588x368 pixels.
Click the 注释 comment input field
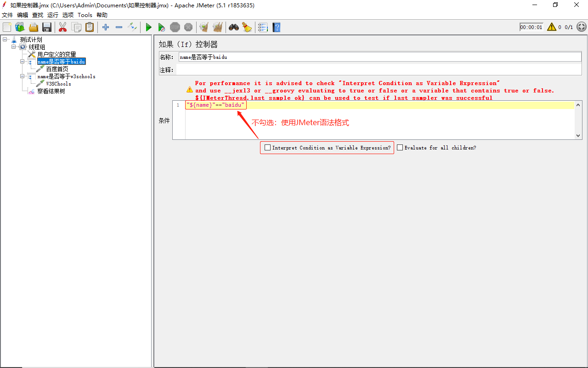(x=379, y=70)
